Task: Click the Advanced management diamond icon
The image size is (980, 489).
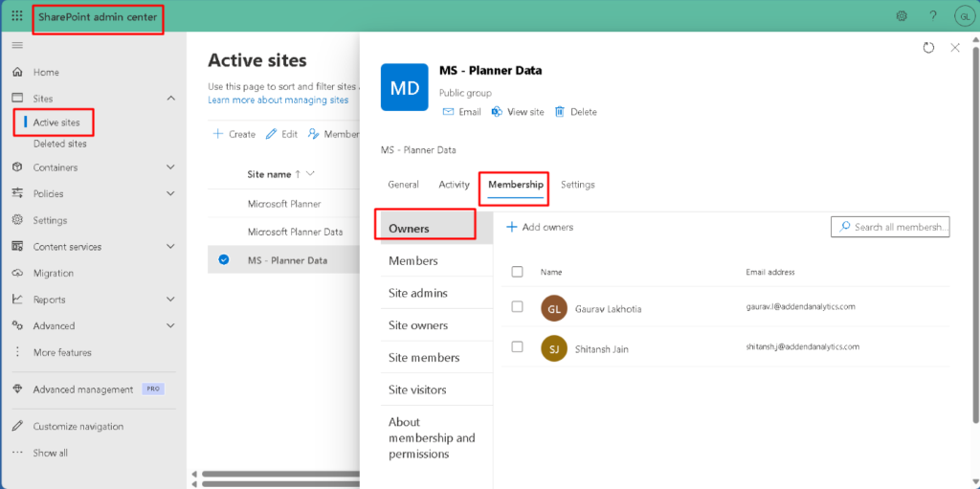Action: pos(18,389)
